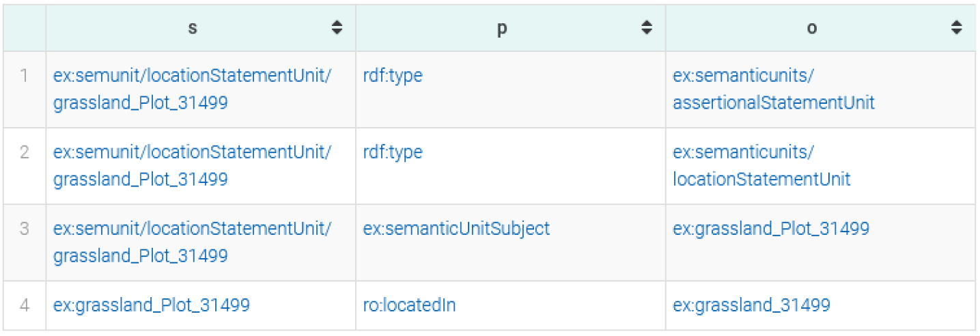The width and height of the screenshot is (980, 336).
Task: Open row 3 subject locationStatementUnit link
Action: pos(192,242)
